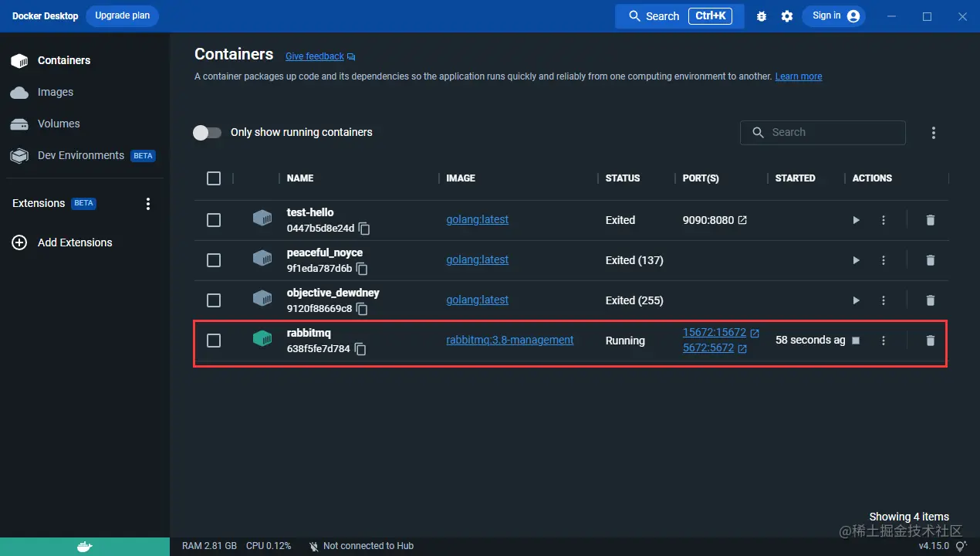This screenshot has width=980, height=556.
Task: Click the Not connected to Hub icon
Action: pyautogui.click(x=313, y=546)
